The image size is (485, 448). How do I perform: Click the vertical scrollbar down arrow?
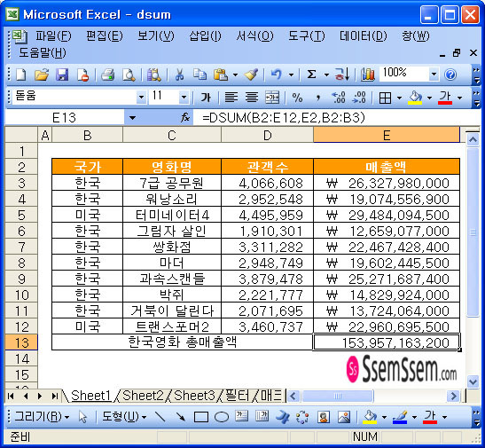tap(473, 381)
